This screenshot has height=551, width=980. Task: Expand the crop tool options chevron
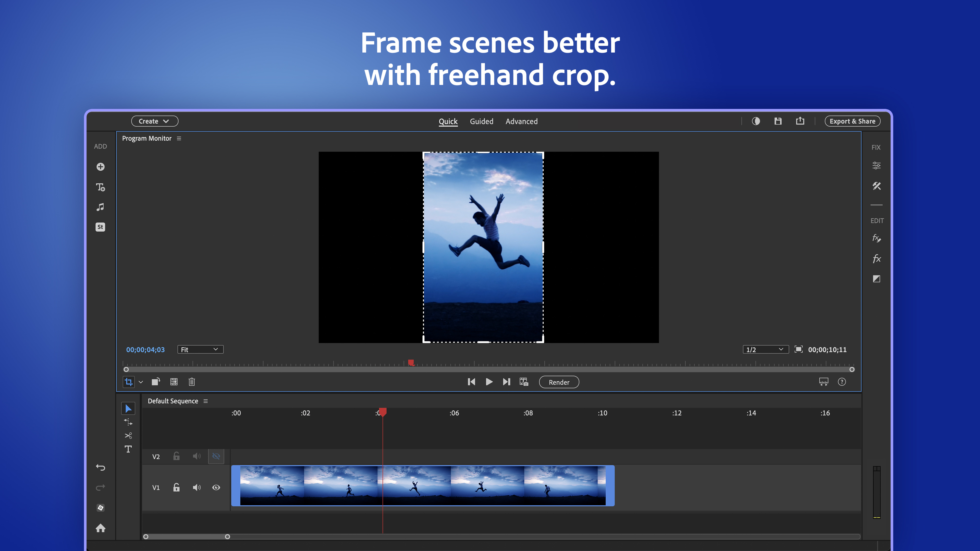141,382
